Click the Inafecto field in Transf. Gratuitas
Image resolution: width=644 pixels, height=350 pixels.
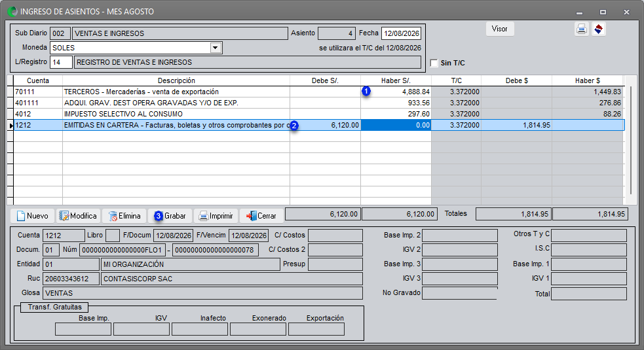(200, 329)
